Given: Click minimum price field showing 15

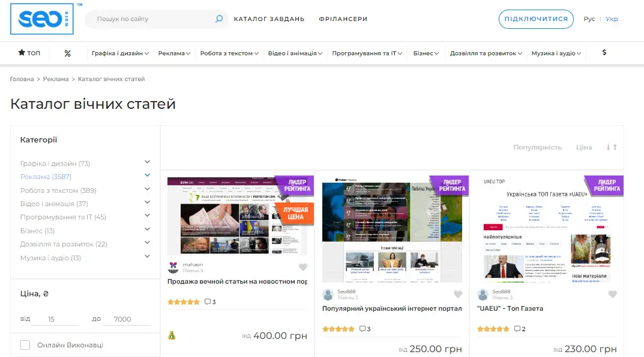Looking at the screenshot, I should pos(55,319).
